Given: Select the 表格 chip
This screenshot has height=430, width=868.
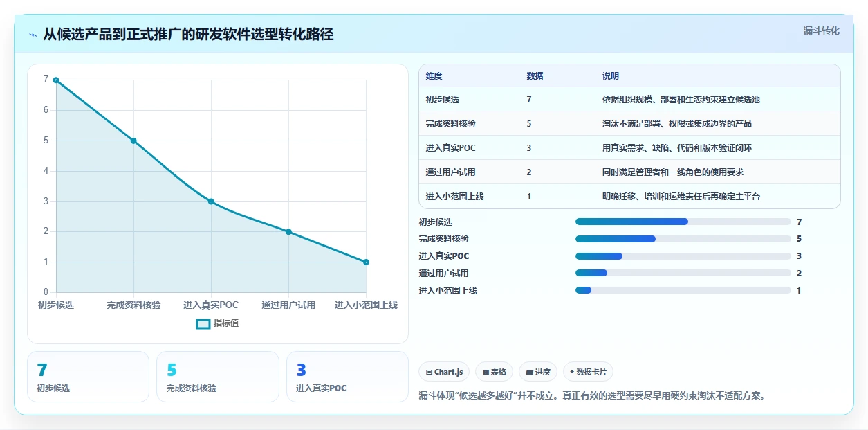Looking at the screenshot, I should coord(495,372).
